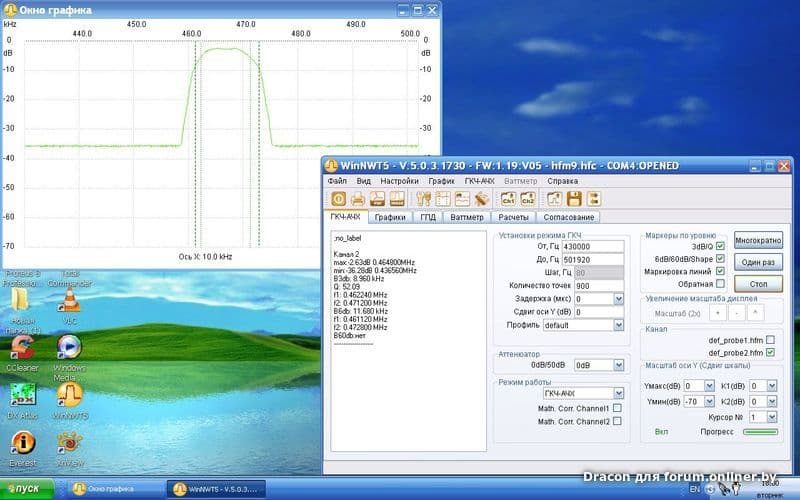The image size is (800, 500).
Task: Expand the Профиль default dropdown
Action: click(x=618, y=325)
